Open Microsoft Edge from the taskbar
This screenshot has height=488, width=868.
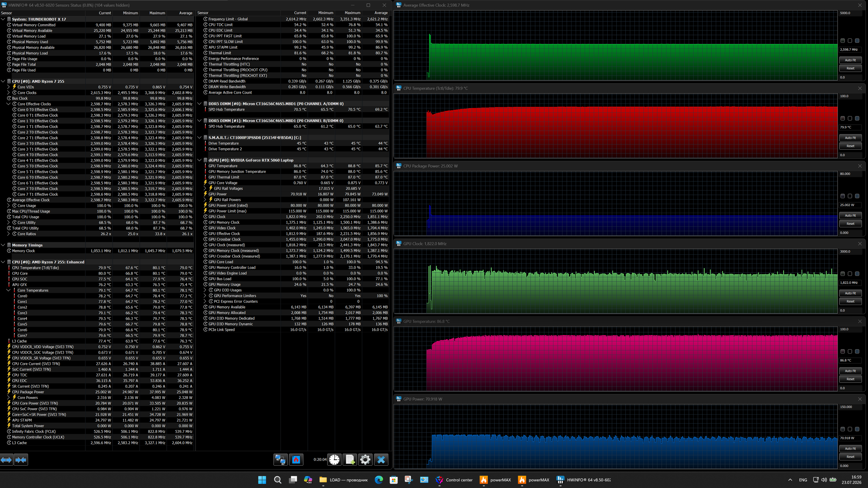pos(378,480)
